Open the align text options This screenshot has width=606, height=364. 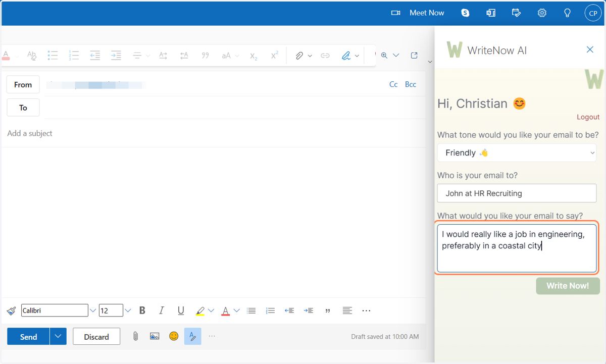[x=347, y=310]
